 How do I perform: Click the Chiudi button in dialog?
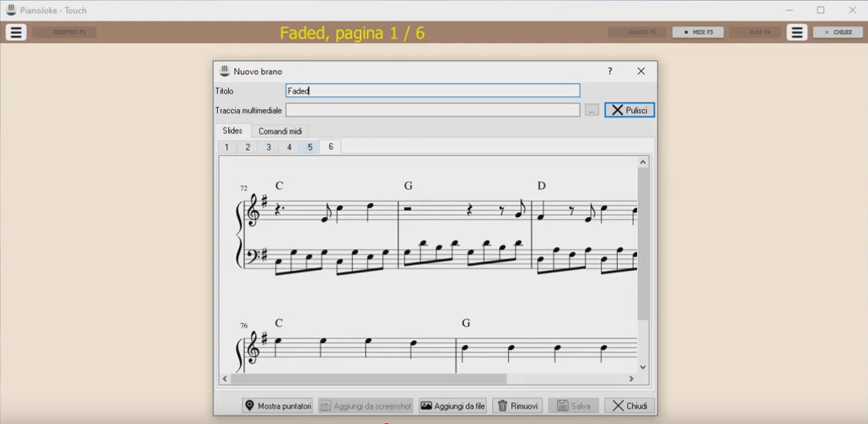point(630,406)
